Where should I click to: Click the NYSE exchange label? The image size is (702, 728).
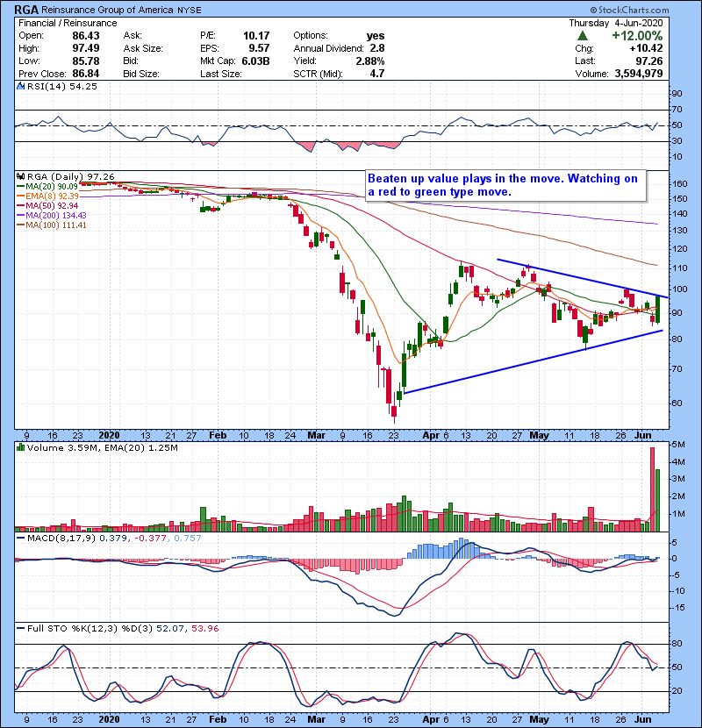(190, 11)
